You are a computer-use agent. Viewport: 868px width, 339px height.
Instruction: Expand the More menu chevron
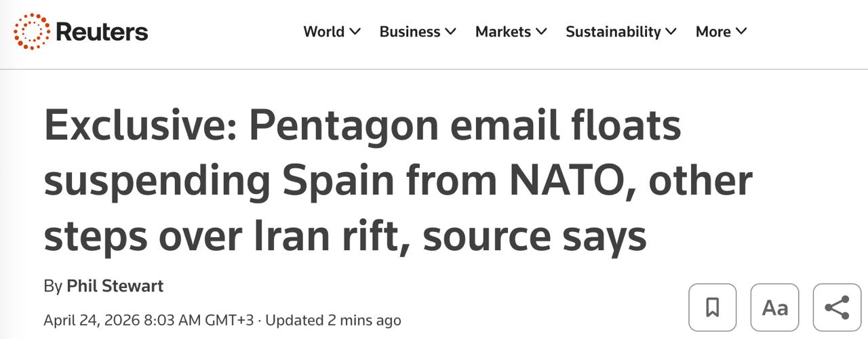[741, 31]
